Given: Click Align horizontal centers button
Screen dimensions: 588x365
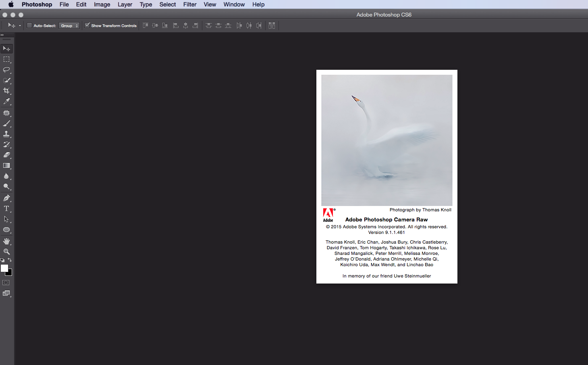Looking at the screenshot, I should [x=185, y=25].
